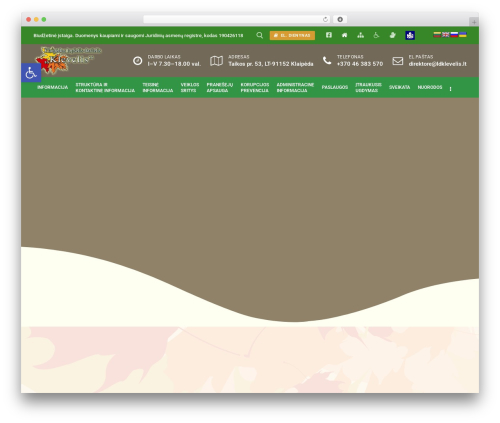Open the Veiklos sritys menu
This screenshot has width=500, height=423.
pos(190,87)
